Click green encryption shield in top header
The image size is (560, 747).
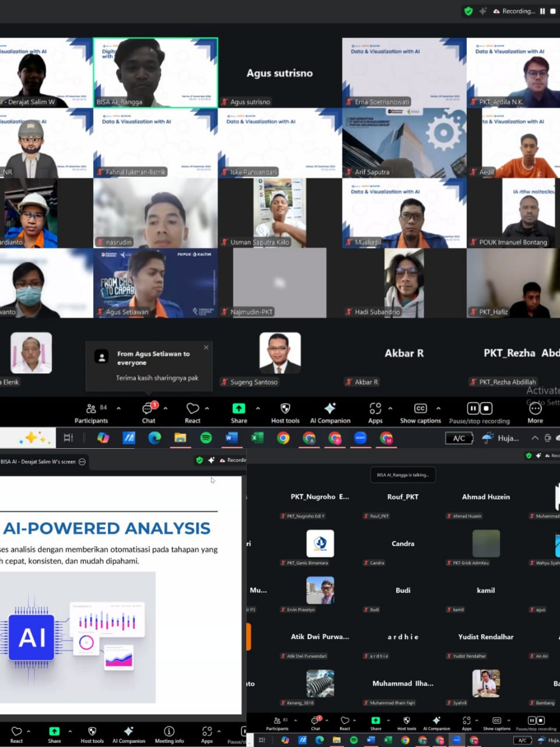click(x=468, y=11)
